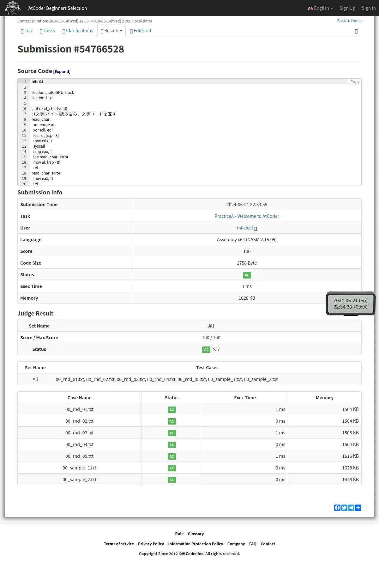Click memory value 1628 KB in Submission Info
Screen dimensions: 379x588
[247, 298]
